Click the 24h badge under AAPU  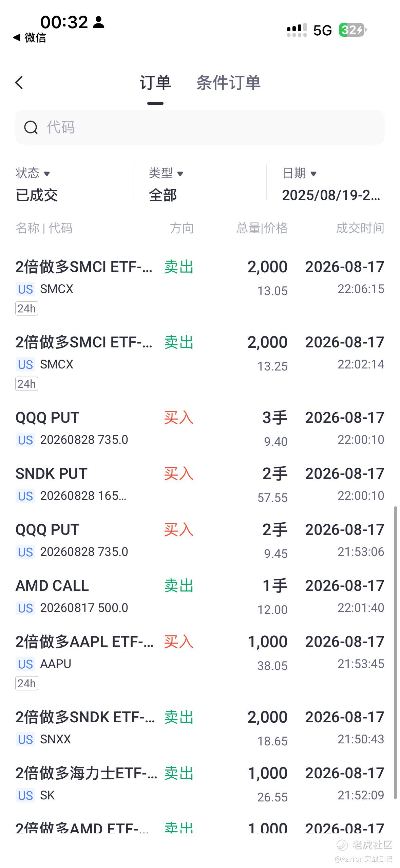[x=27, y=683]
